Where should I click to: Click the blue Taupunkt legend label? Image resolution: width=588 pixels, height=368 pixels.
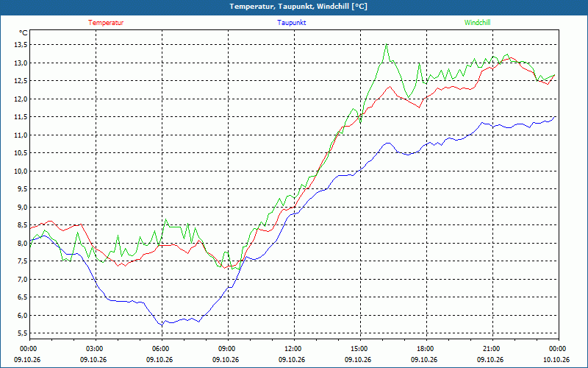291,23
